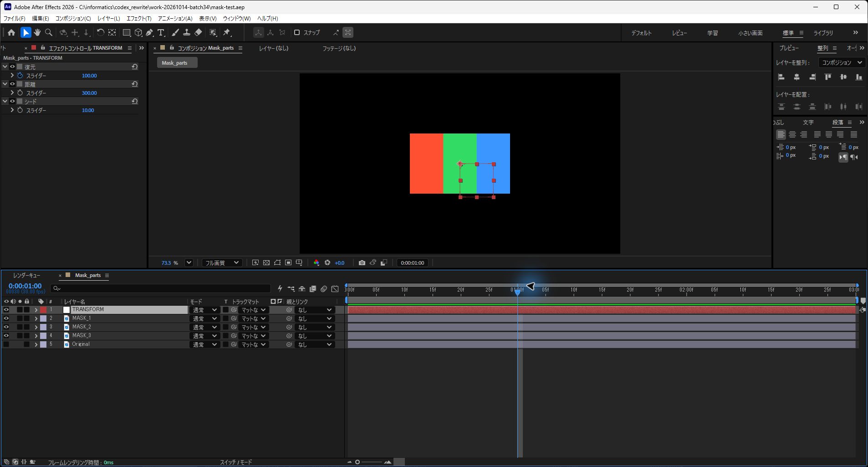Align layers to the top edge
868x467 pixels.
click(x=828, y=77)
